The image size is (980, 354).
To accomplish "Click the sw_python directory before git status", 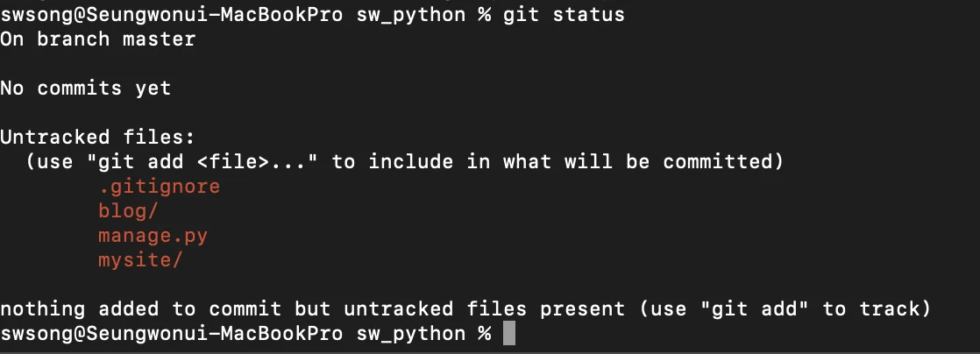I will coord(410,15).
